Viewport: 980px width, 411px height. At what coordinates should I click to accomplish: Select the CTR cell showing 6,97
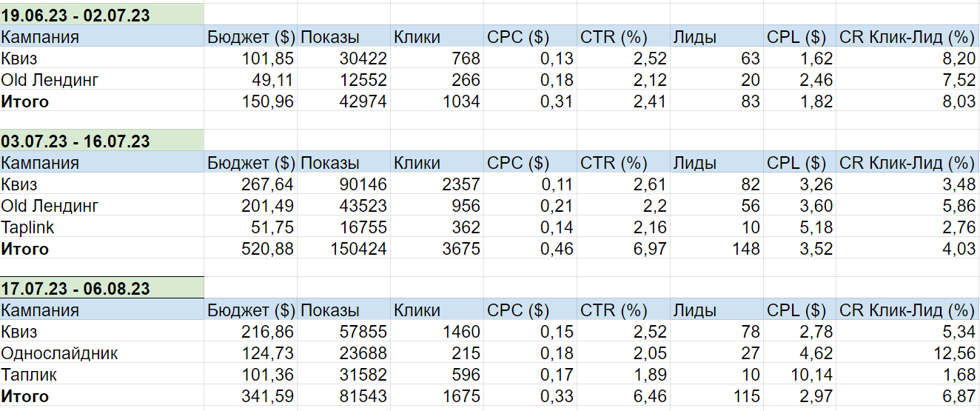click(624, 248)
